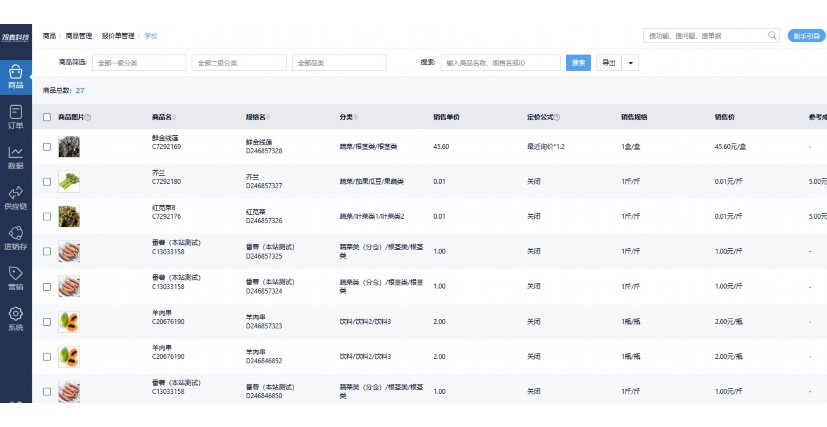
Task: Open 系统 settings gear in sidebar
Action: [15, 319]
